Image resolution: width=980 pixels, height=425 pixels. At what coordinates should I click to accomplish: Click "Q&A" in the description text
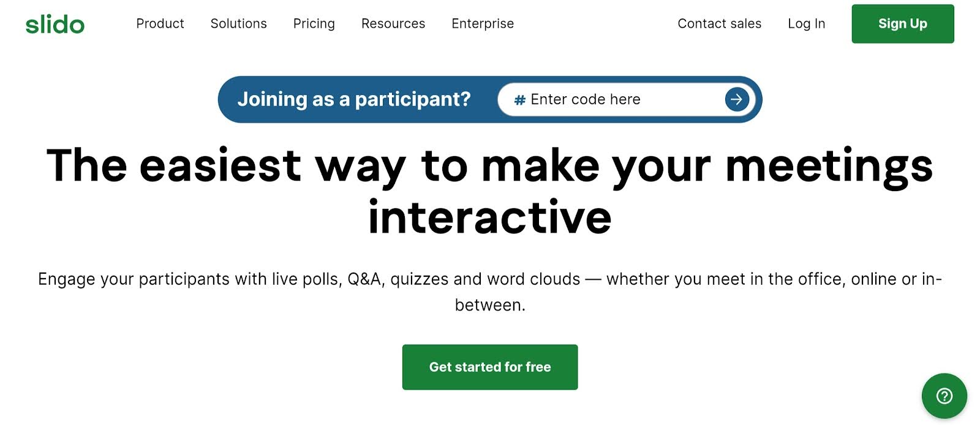pos(366,279)
